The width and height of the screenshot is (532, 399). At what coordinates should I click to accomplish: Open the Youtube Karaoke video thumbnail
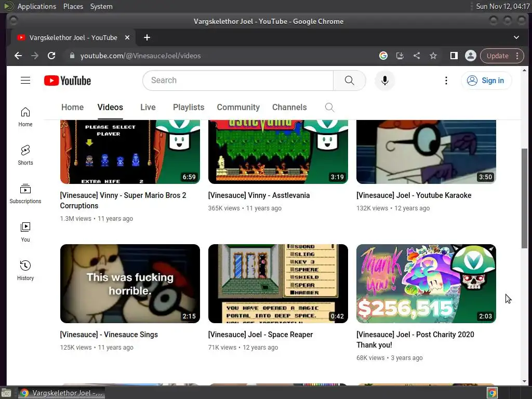[426, 152]
